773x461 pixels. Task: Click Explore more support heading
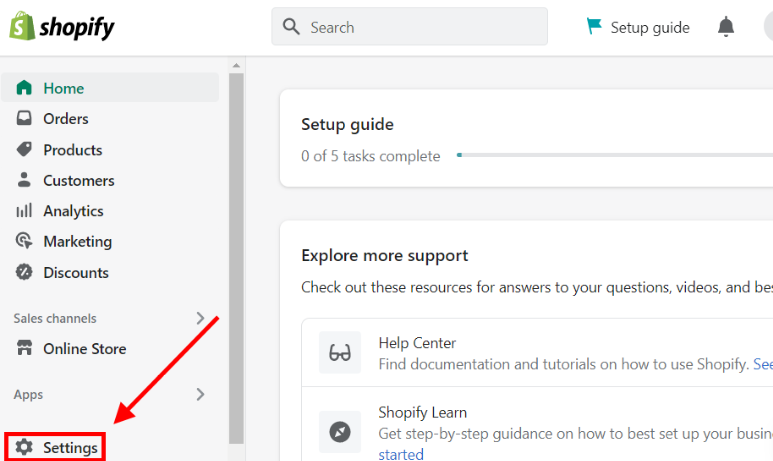(x=385, y=255)
